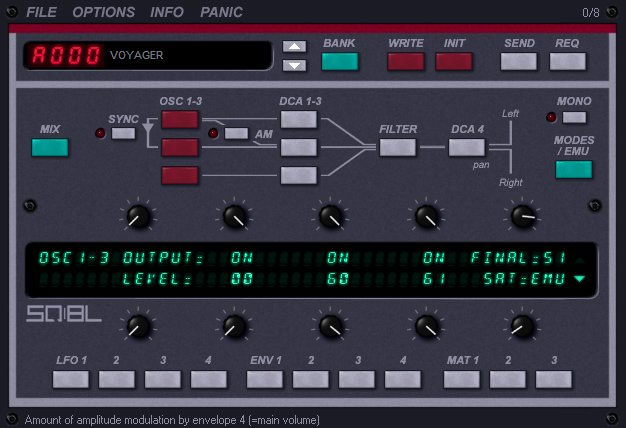The image size is (626, 428).
Task: Click the upper-row FINAL level knob
Action: coord(523,217)
